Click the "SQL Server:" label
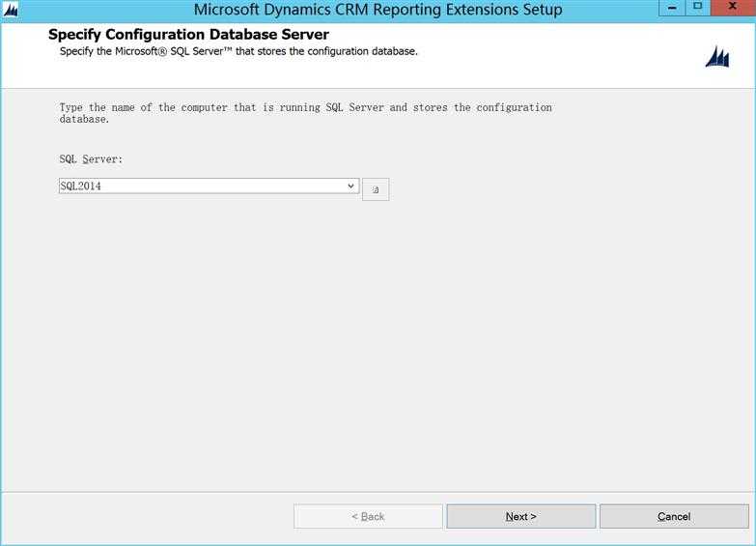 [91, 159]
